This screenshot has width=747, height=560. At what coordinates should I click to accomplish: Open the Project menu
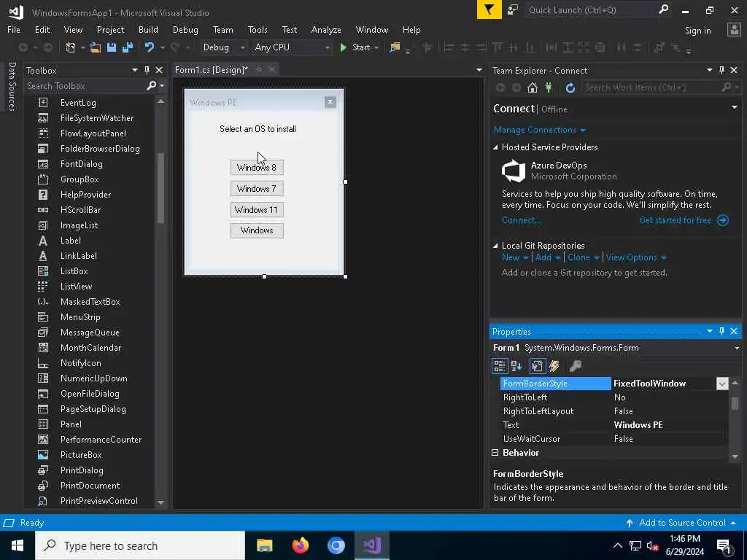[111, 29]
